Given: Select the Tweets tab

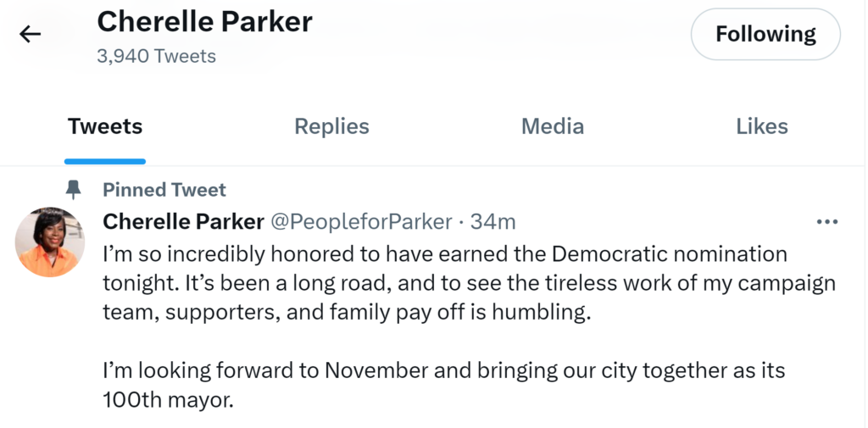Looking at the screenshot, I should [x=105, y=127].
